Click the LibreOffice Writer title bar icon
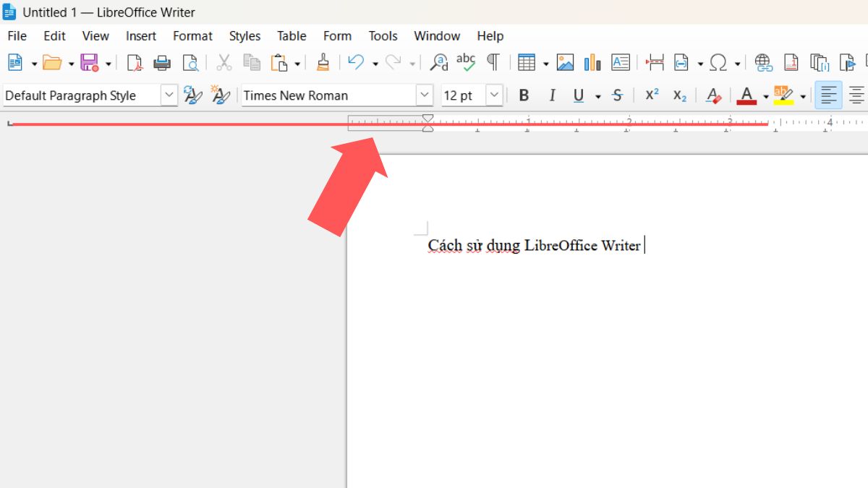Screen dimensions: 868x488 (9, 12)
